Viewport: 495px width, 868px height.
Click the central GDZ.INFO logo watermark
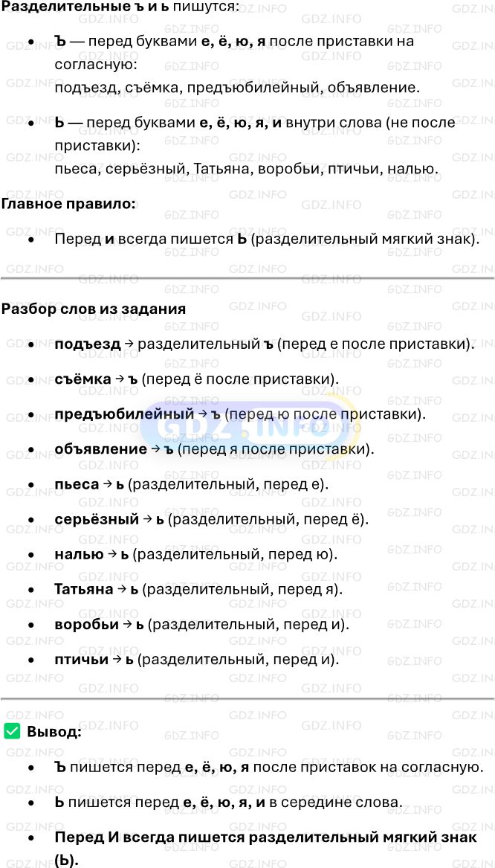[250, 427]
